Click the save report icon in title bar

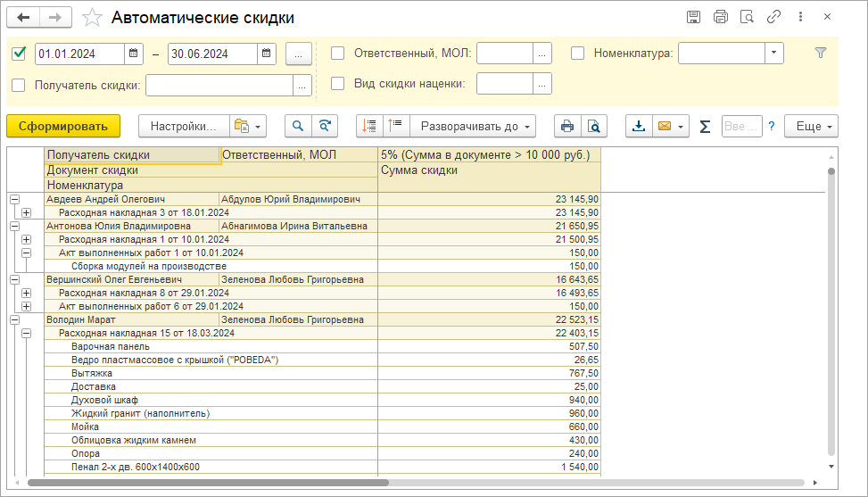693,17
